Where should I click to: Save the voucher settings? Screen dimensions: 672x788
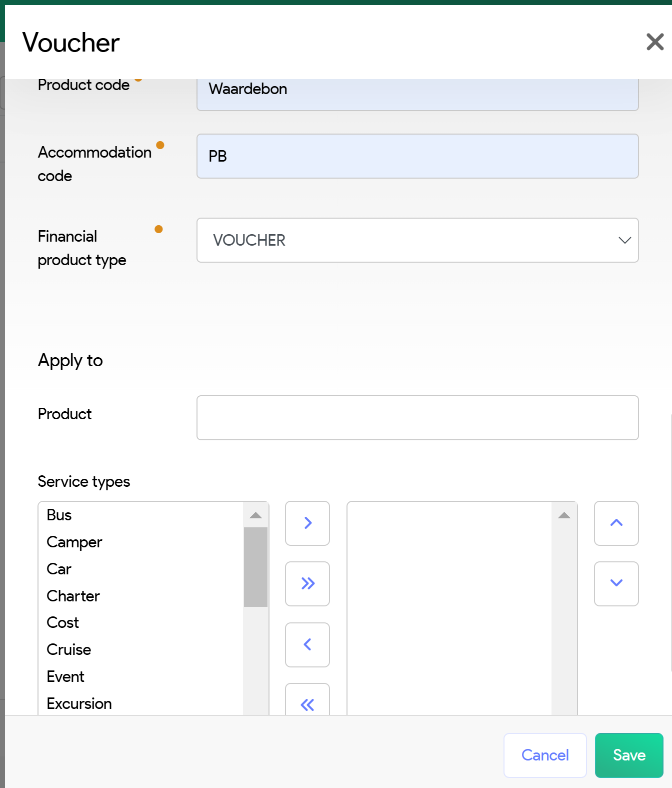[x=629, y=755]
